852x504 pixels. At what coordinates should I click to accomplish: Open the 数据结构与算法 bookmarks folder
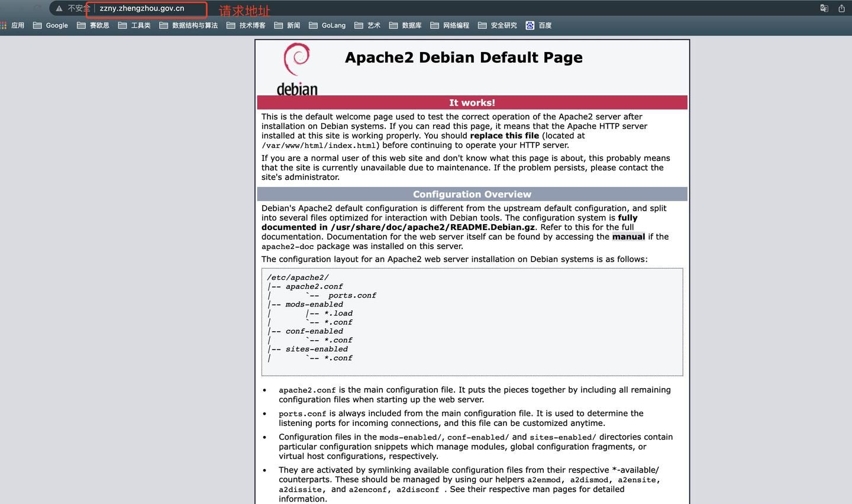(189, 25)
